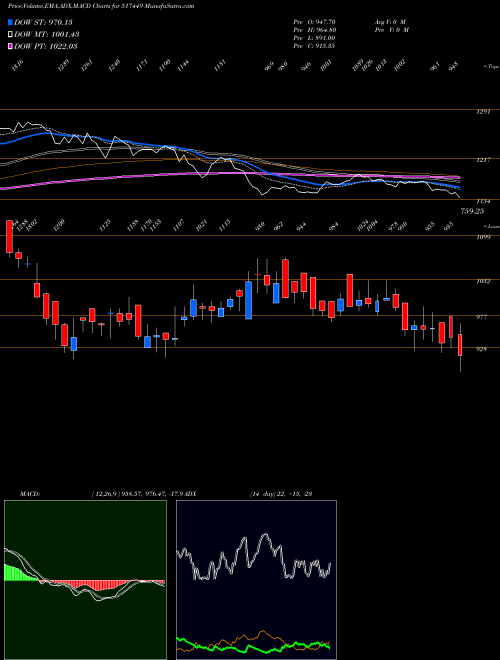Viewport: 500px width, 660px height.
Task: Click the 'Pre C: 915.35' close value
Action: tap(314, 46)
